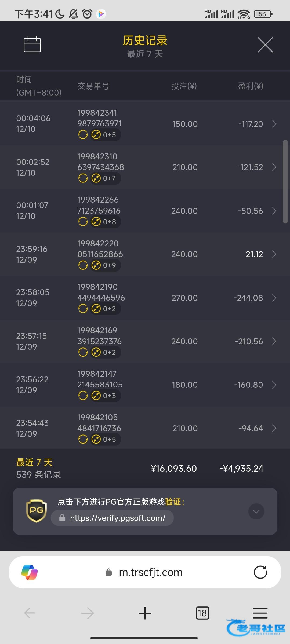Go forward with the right arrow

[87, 613]
